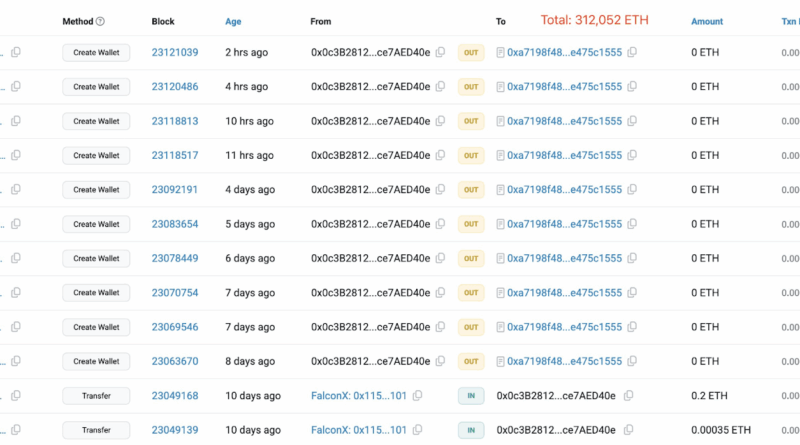
Task: Open To address 0xa7198f48 in block 23070754 row
Action: pyautogui.click(x=564, y=292)
